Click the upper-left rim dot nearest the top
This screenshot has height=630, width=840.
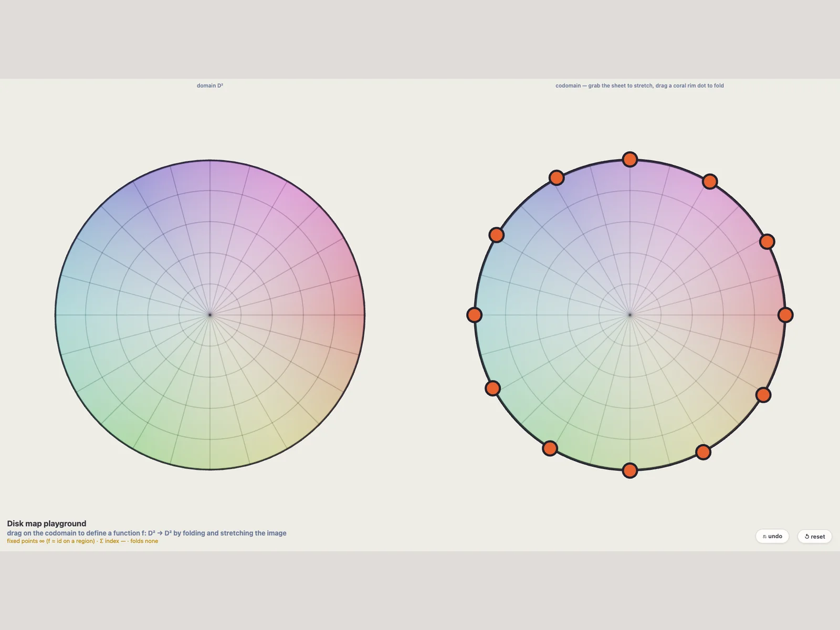556,178
